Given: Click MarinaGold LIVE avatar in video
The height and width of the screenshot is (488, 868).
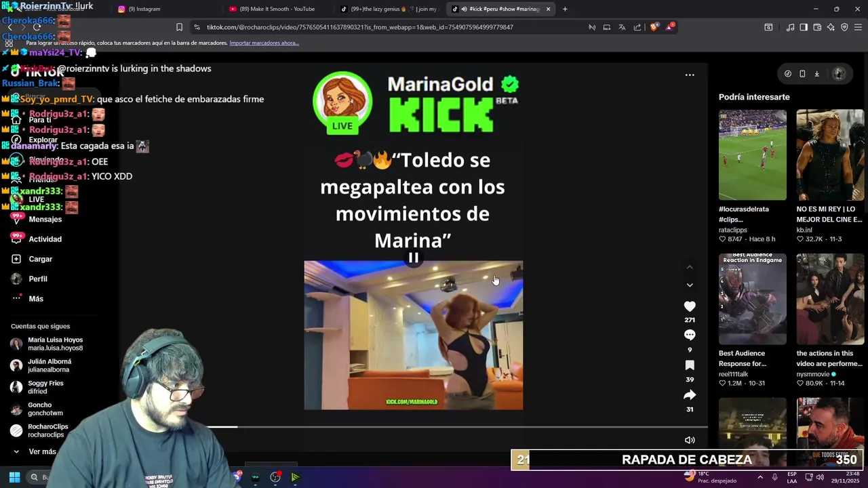Looking at the screenshot, I should click(342, 102).
